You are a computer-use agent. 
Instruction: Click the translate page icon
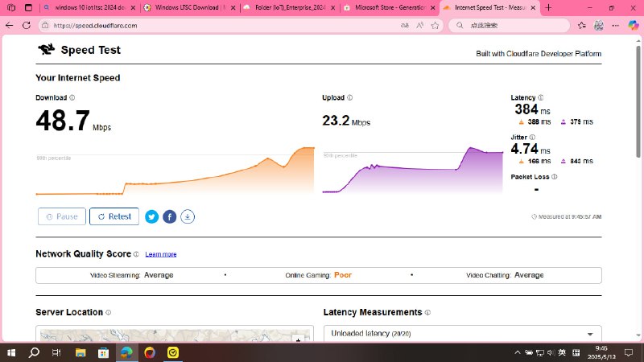[x=405, y=26]
